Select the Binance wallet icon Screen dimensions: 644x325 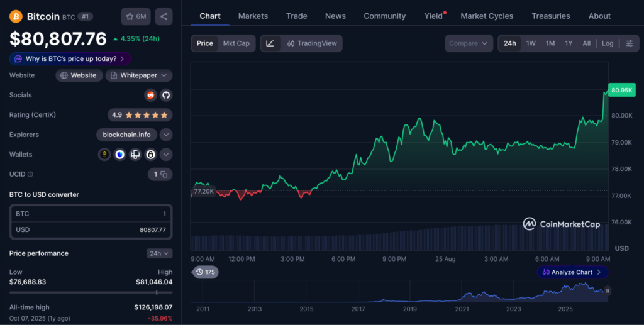pyautogui.click(x=104, y=155)
